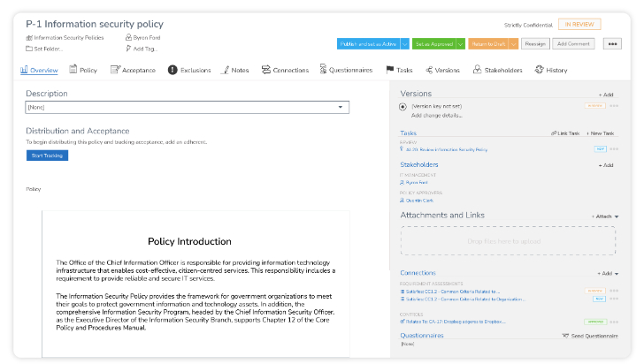Click the Link Task chain icon
Image resolution: width=644 pixels, height=364 pixels.
point(553,133)
